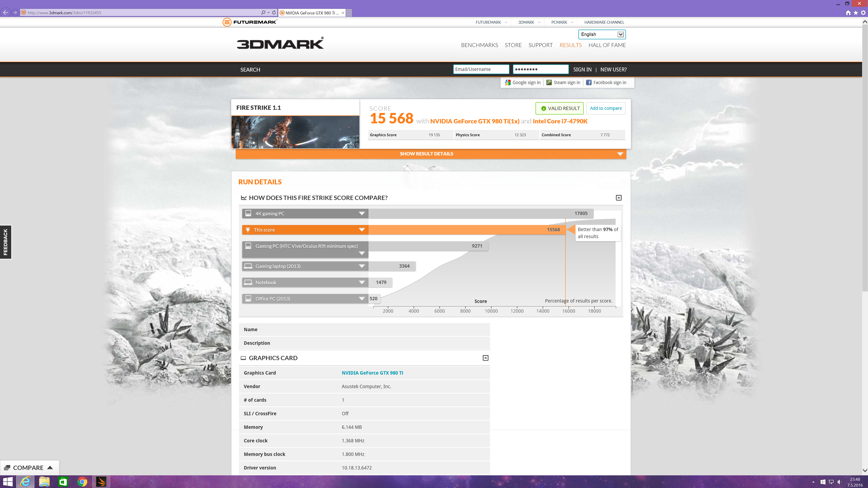The image size is (868, 488).
Task: Expand the Gaming PC HTC Vive row arrow
Action: point(362,253)
